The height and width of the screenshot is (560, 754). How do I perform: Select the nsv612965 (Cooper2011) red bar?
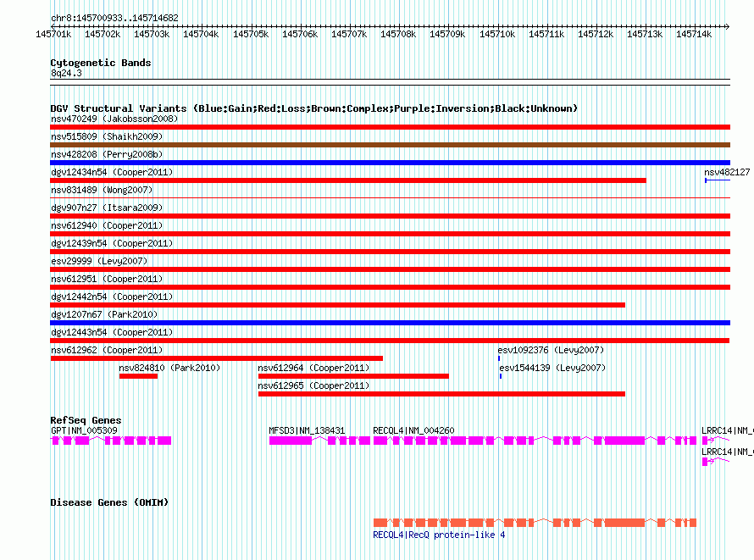[441, 394]
